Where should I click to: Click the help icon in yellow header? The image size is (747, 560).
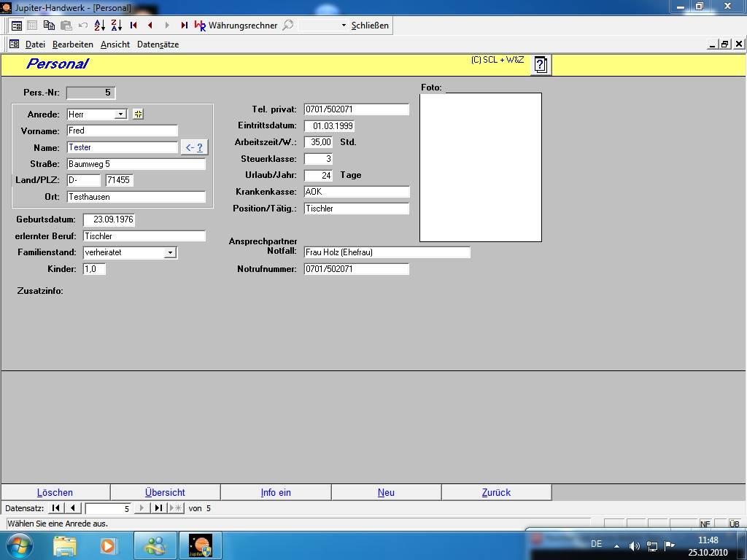[540, 65]
